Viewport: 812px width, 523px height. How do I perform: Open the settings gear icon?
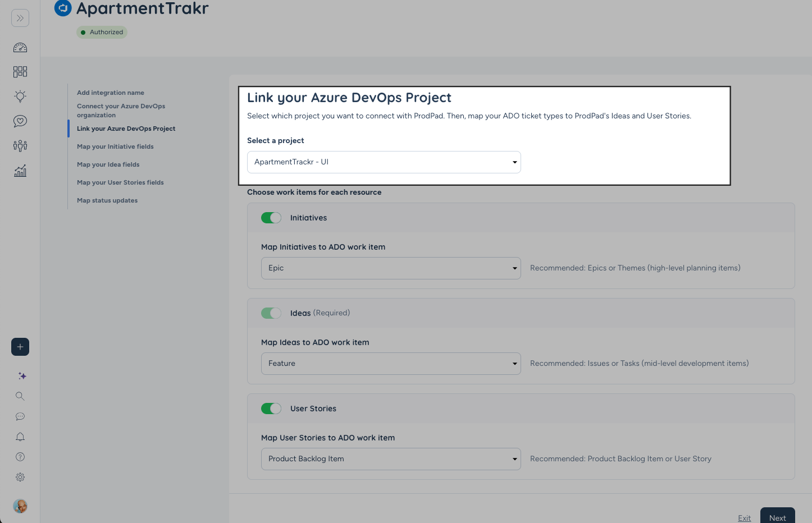20,477
